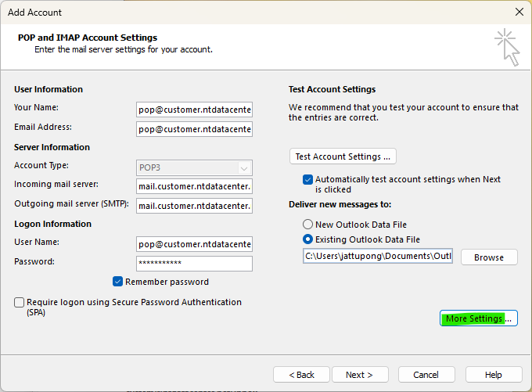Image resolution: width=532 pixels, height=392 pixels.
Task: Open the Account Type dropdown
Action: click(194, 167)
